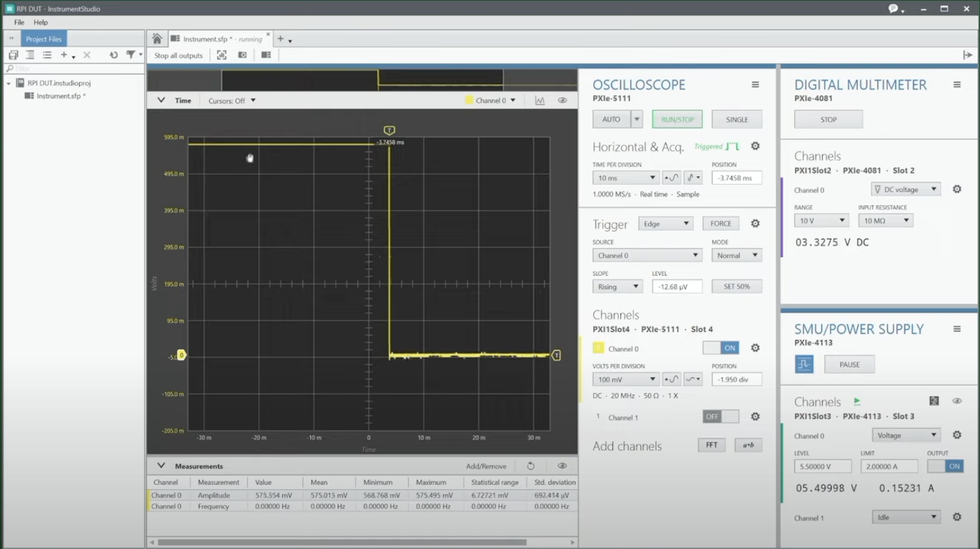The height and width of the screenshot is (549, 980).
Task: Open the panel layout icon in the toolbar
Action: point(266,55)
